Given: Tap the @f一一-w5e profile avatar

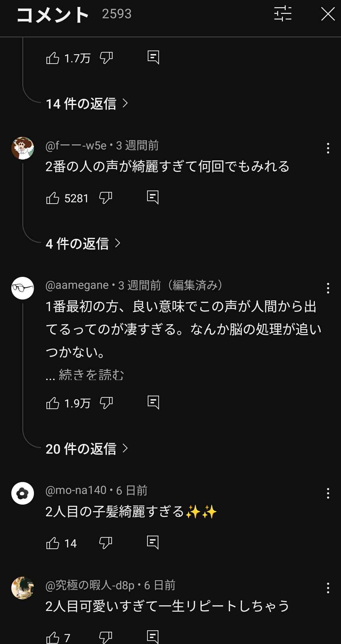Looking at the screenshot, I should click(x=23, y=148).
